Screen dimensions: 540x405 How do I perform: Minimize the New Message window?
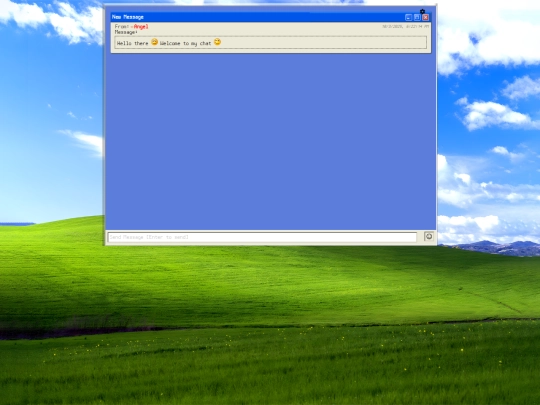(x=408, y=17)
